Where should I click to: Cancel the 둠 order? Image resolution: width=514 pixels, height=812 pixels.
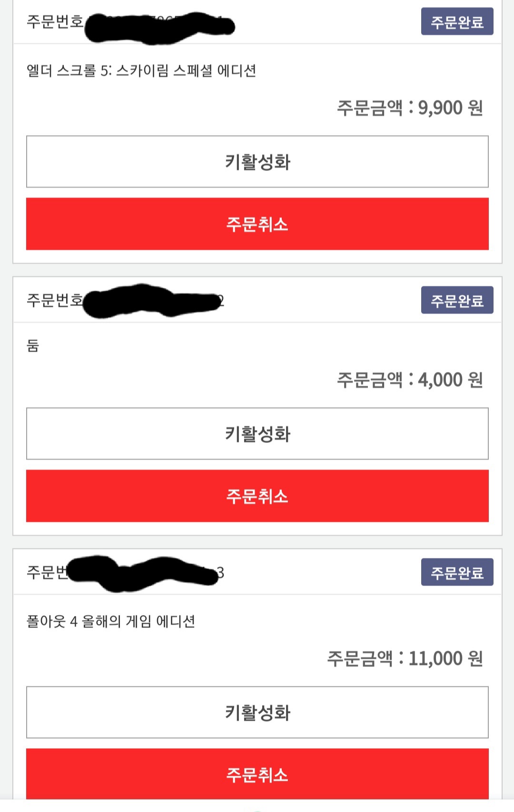257,496
